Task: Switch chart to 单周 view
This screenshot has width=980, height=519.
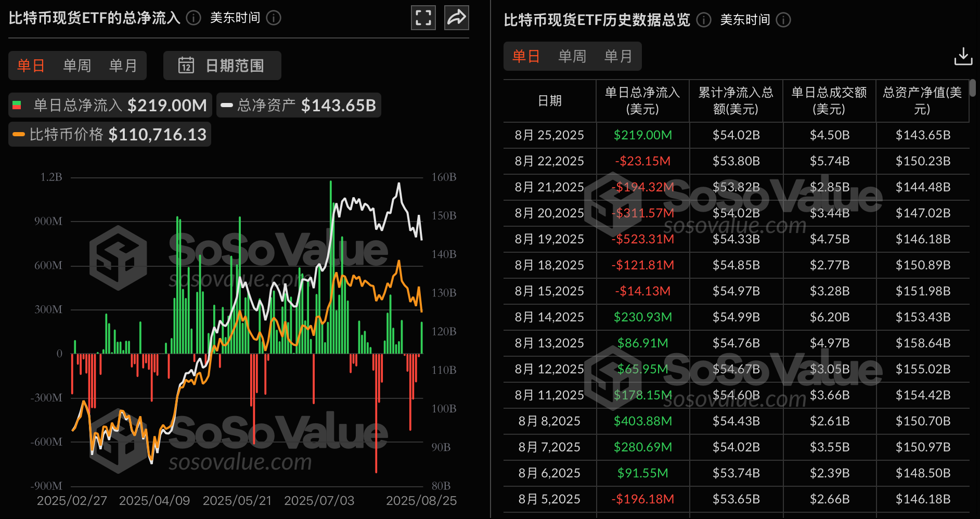Action: pyautogui.click(x=77, y=66)
